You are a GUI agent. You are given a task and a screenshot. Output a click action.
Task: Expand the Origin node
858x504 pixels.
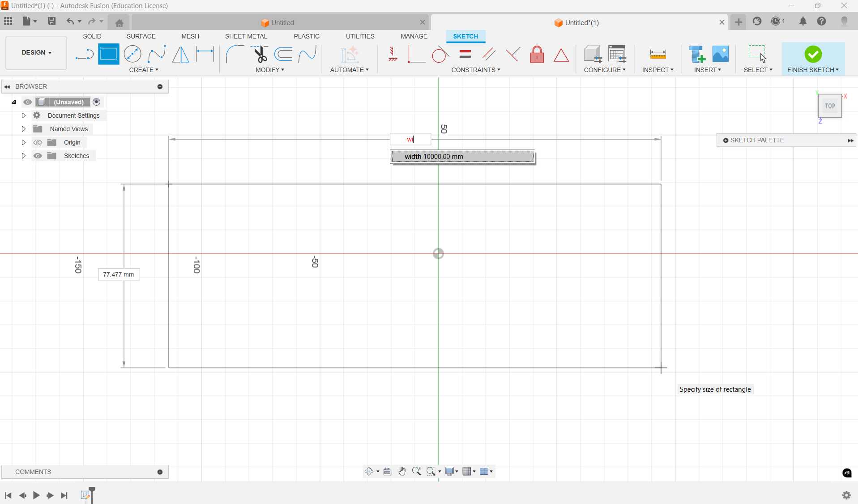point(24,142)
